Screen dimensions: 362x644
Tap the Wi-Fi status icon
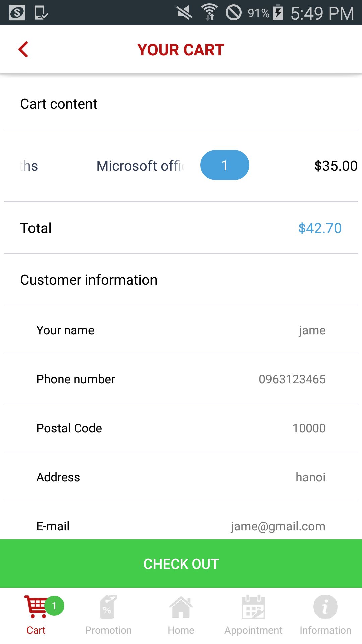(209, 13)
